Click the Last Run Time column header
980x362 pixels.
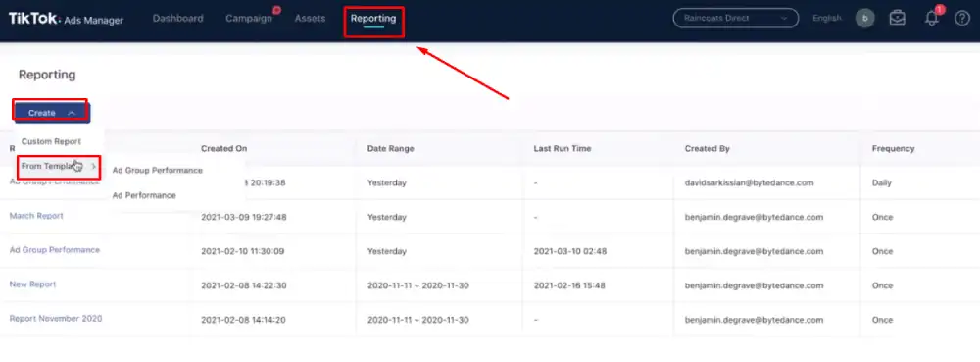coord(563,149)
